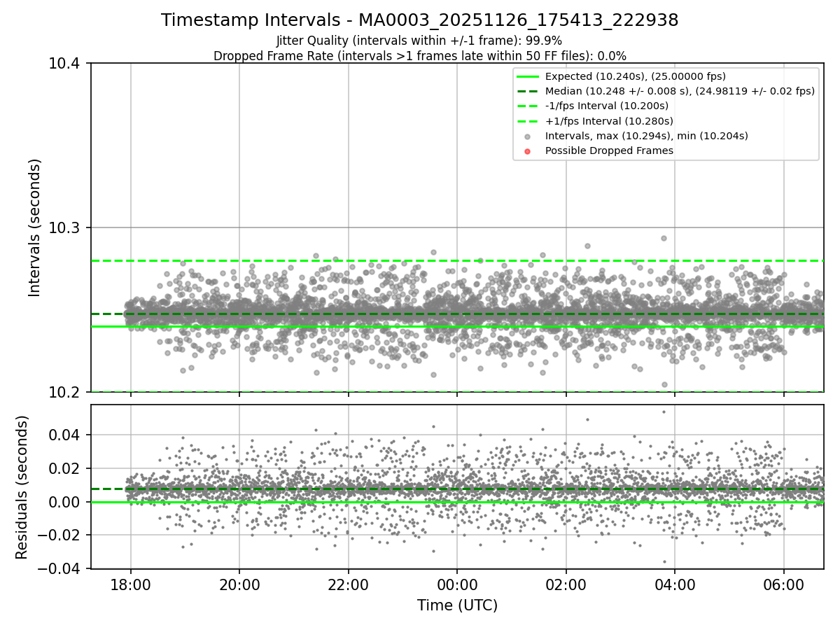Click the 22:00 time tick label

pos(348,584)
